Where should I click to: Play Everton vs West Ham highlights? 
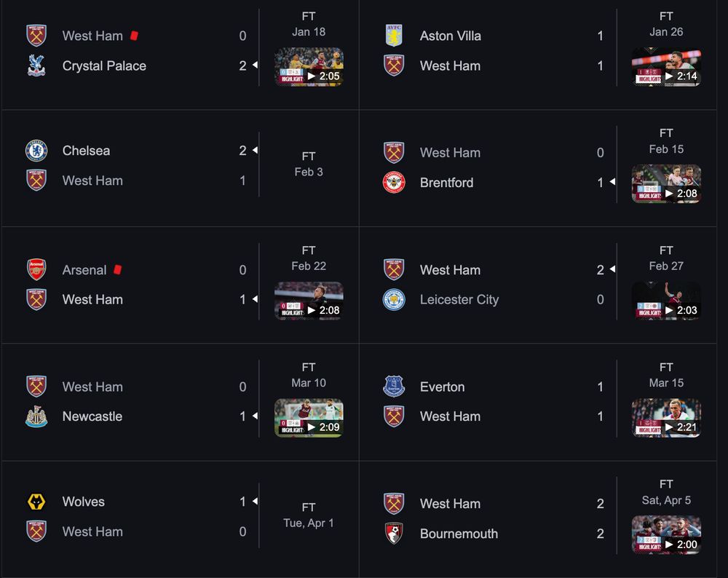click(666, 418)
